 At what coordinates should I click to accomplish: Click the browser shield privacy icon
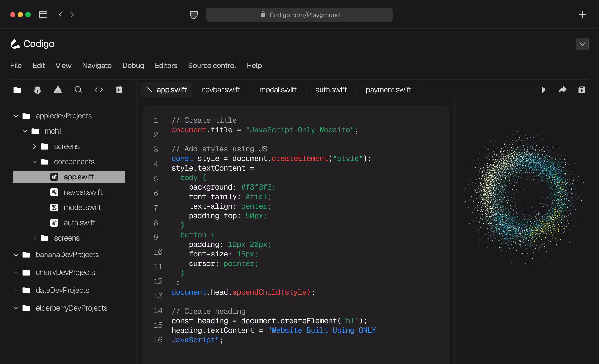[x=194, y=15]
